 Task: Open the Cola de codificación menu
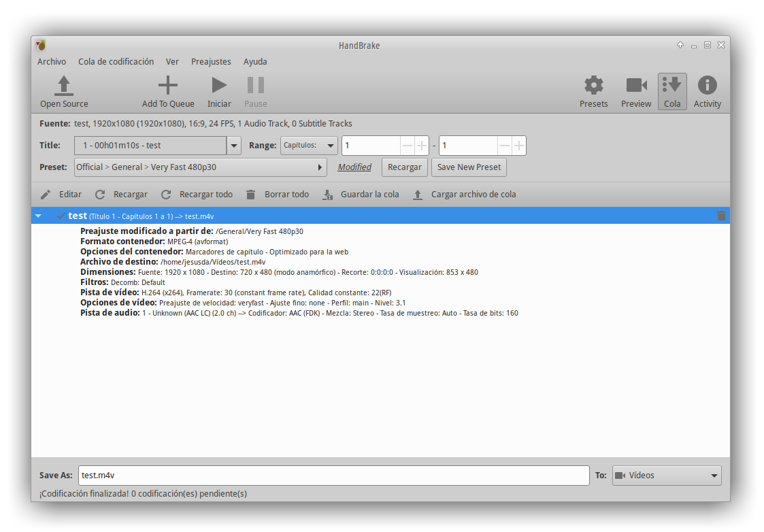[116, 62]
